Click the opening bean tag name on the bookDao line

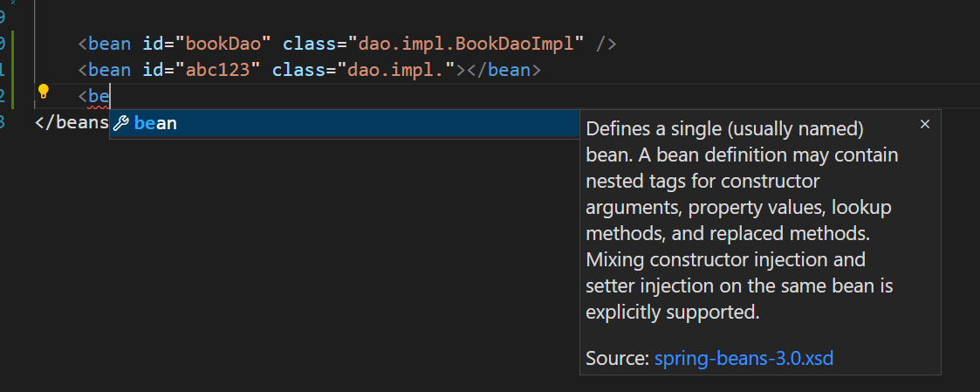click(109, 44)
